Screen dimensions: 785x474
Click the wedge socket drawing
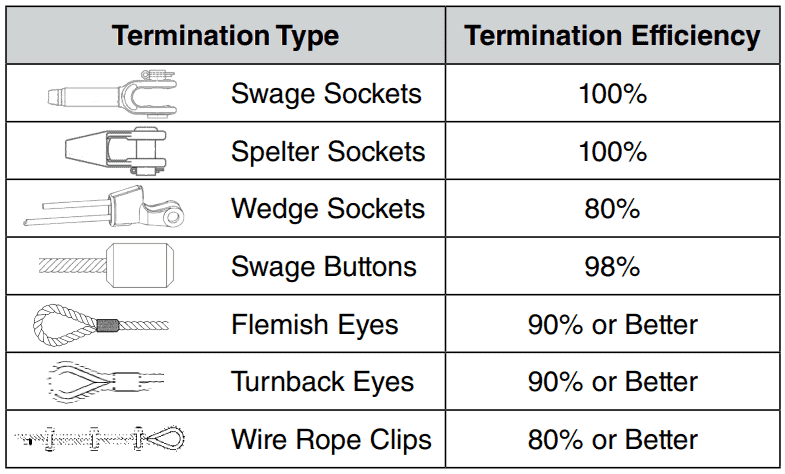(104, 207)
